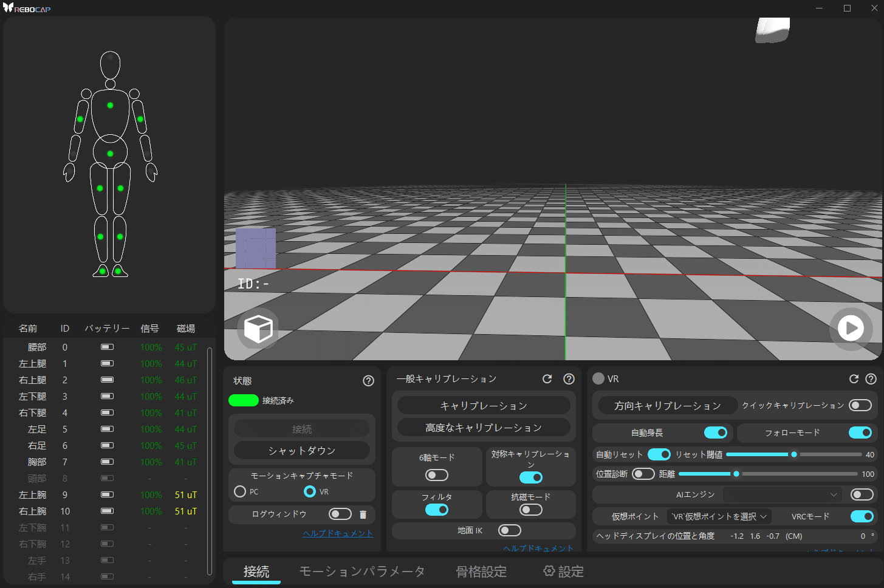Disable the フィルタ toggle
The width and height of the screenshot is (884, 588).
click(x=436, y=510)
